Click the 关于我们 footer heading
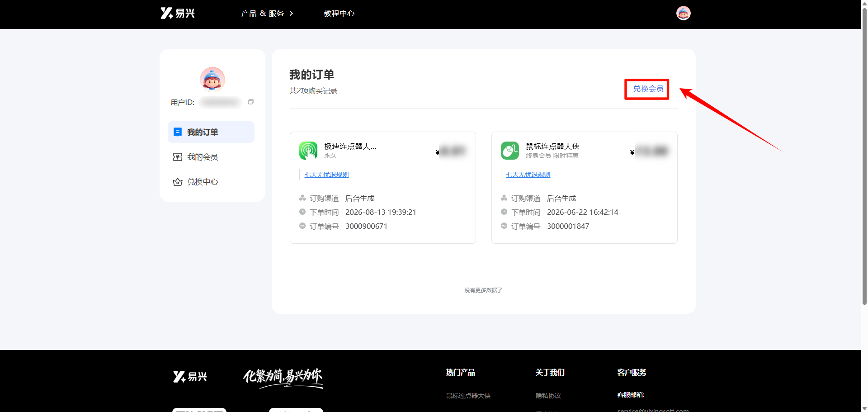 [x=550, y=372]
